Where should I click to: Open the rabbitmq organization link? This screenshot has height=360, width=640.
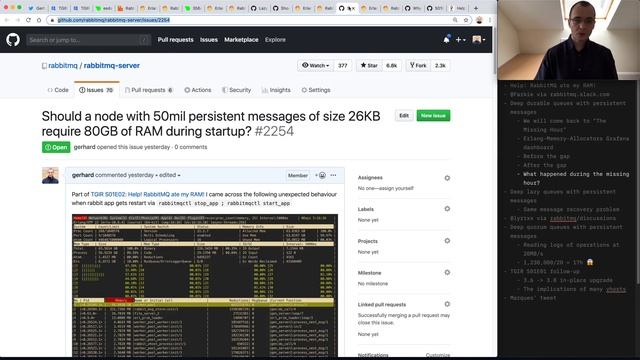click(x=63, y=65)
